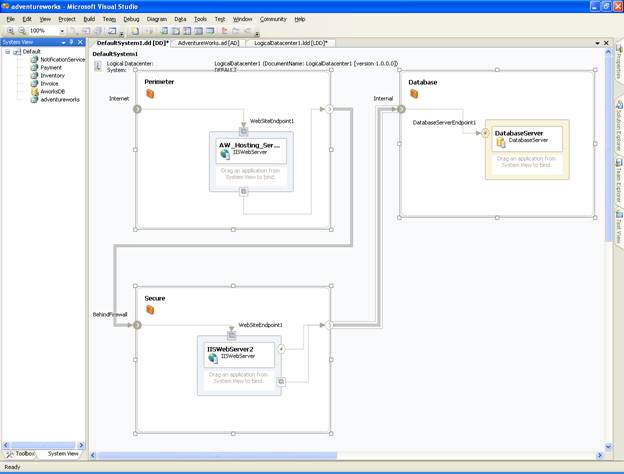Close the active document tab
624x474 pixels.
[x=606, y=43]
